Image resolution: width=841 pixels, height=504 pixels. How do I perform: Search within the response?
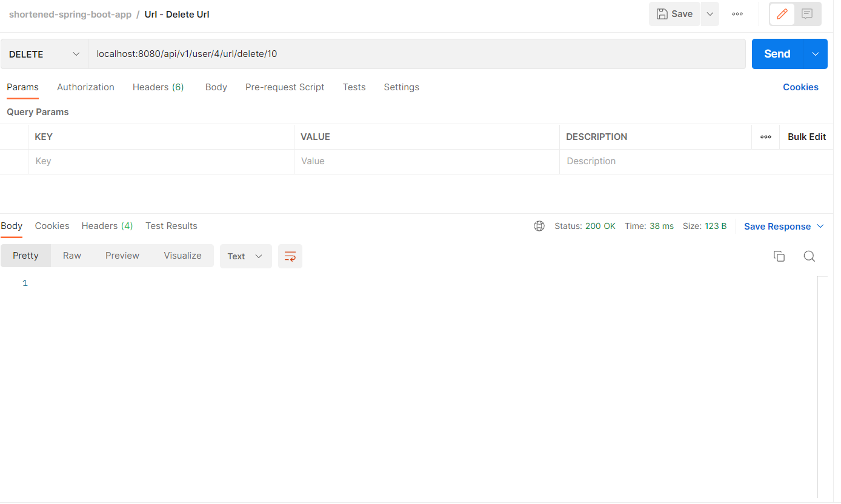pos(809,256)
